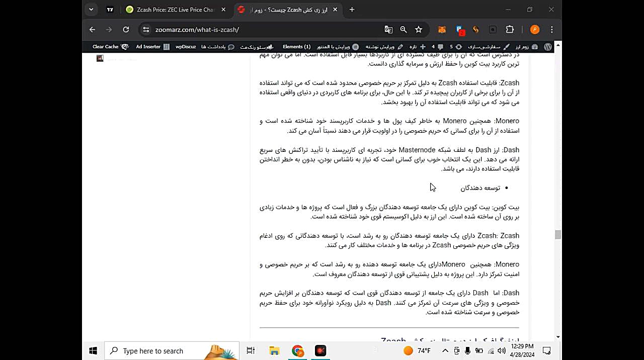Click the page vertical scrollbar thumb
Screen dimensions: 644x360
(558, 235)
